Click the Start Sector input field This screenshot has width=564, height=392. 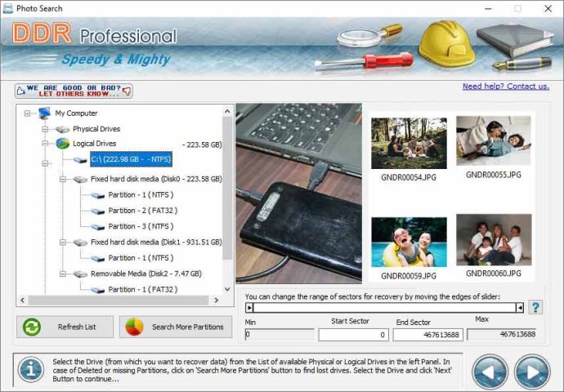[x=353, y=335]
